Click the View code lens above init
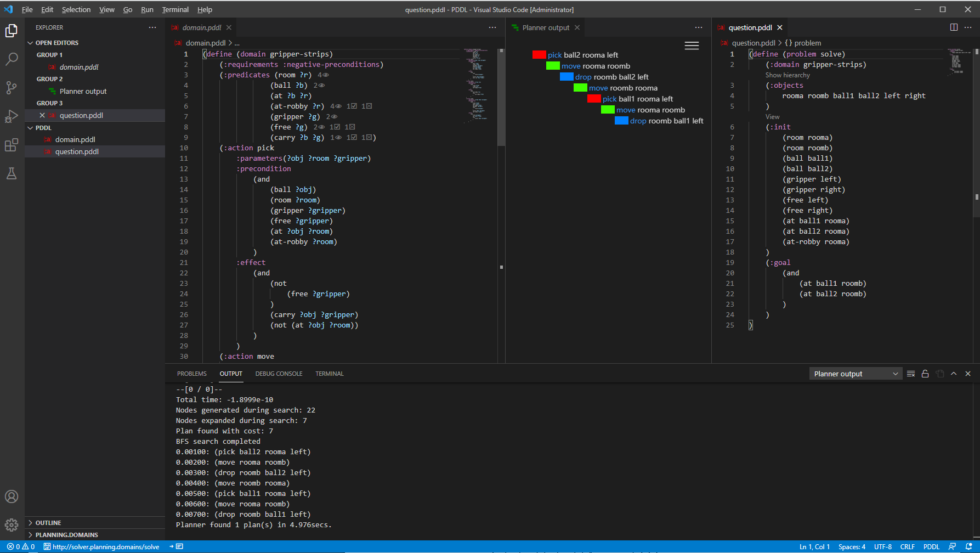 coord(772,117)
